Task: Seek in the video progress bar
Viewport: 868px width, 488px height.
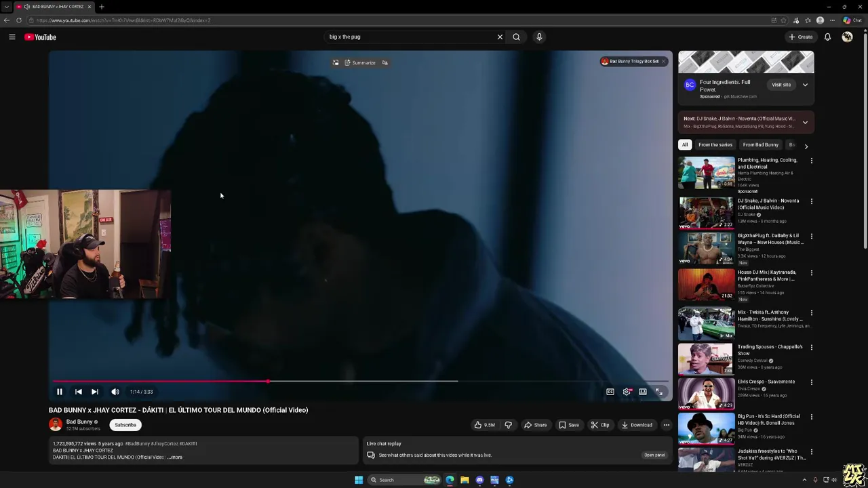Action: (x=360, y=382)
